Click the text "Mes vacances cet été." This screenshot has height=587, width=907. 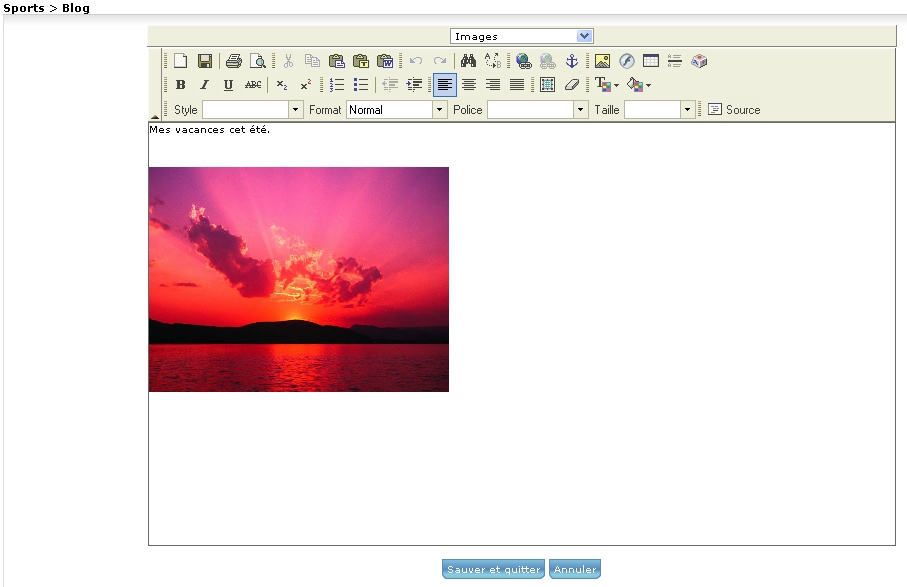pyautogui.click(x=209, y=130)
